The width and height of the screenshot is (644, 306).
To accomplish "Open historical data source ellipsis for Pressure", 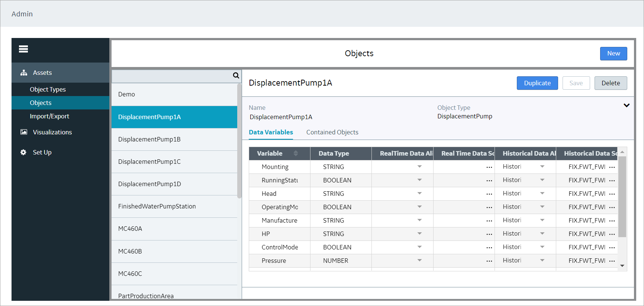I will [612, 261].
